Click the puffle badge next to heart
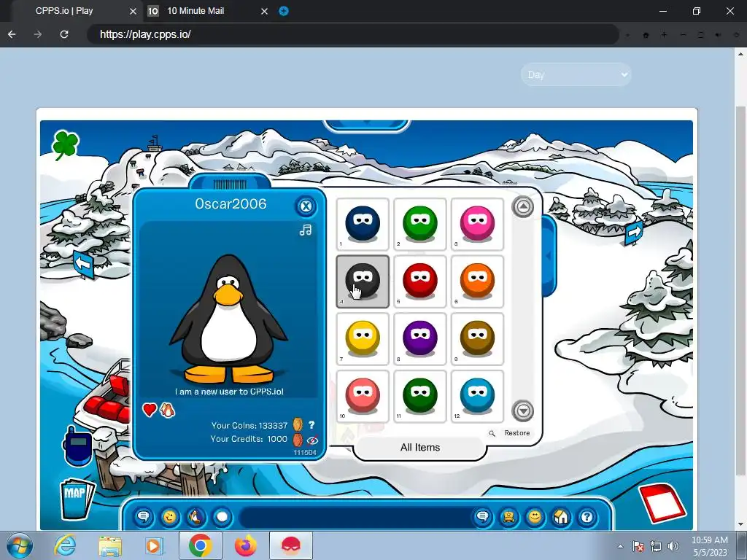The width and height of the screenshot is (747, 560). click(167, 410)
